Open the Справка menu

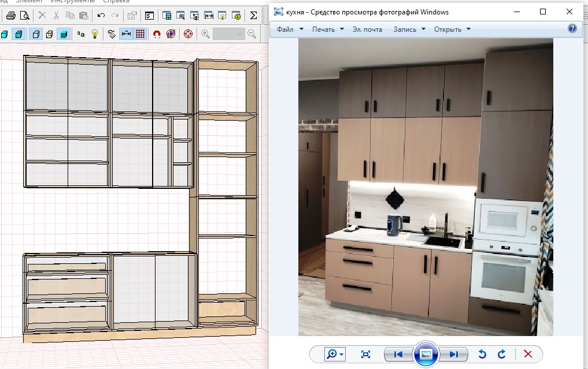pos(116,2)
